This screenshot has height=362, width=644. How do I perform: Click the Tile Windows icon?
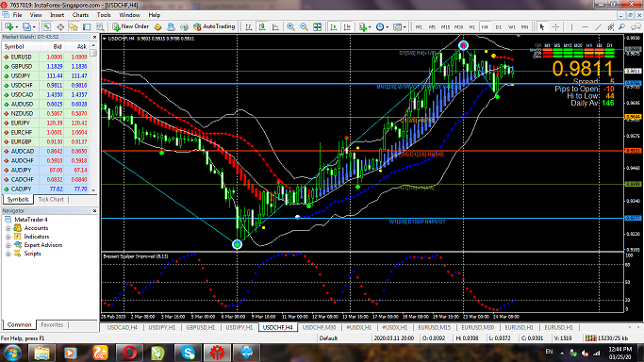(x=317, y=26)
